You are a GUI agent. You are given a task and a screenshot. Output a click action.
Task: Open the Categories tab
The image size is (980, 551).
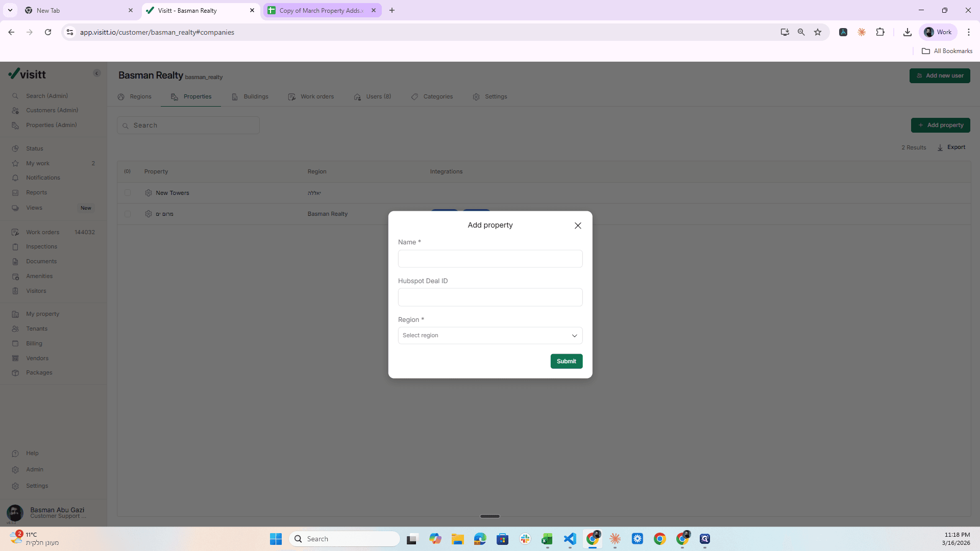432,96
